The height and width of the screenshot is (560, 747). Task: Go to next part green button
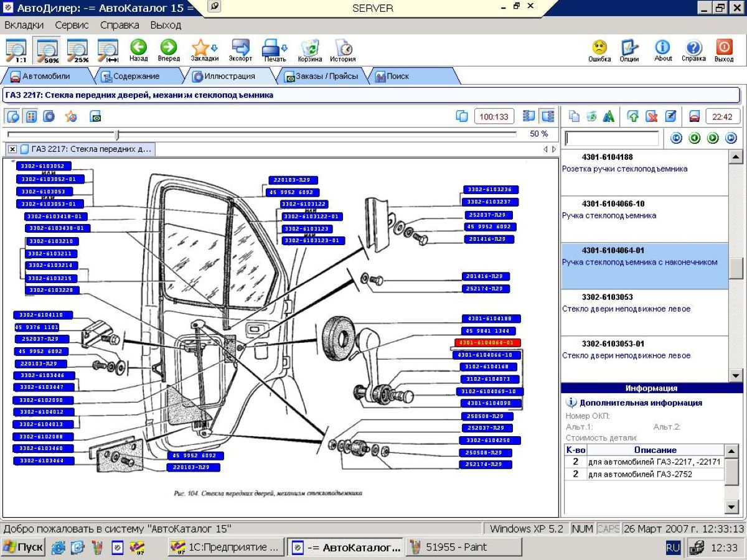coord(713,138)
